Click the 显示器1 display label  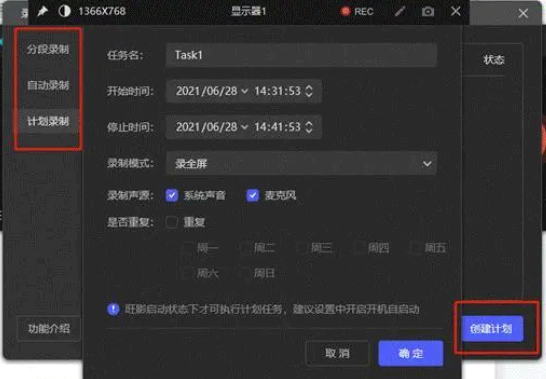point(248,11)
